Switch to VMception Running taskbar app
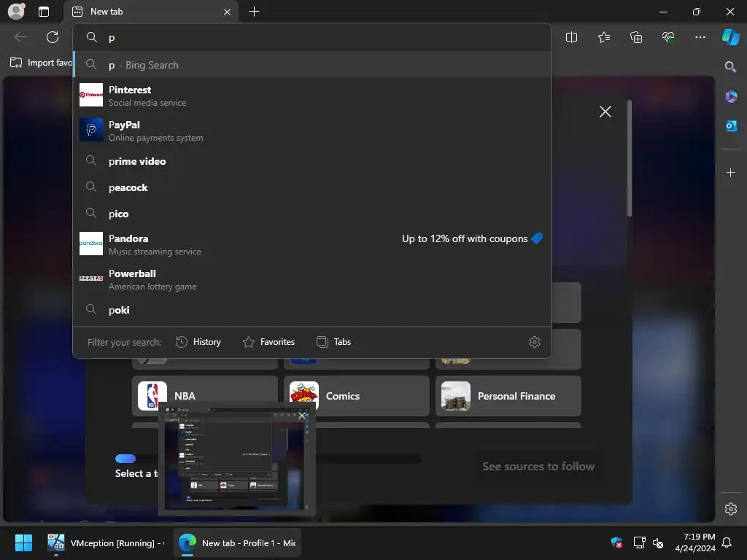The image size is (747, 560). (x=105, y=542)
